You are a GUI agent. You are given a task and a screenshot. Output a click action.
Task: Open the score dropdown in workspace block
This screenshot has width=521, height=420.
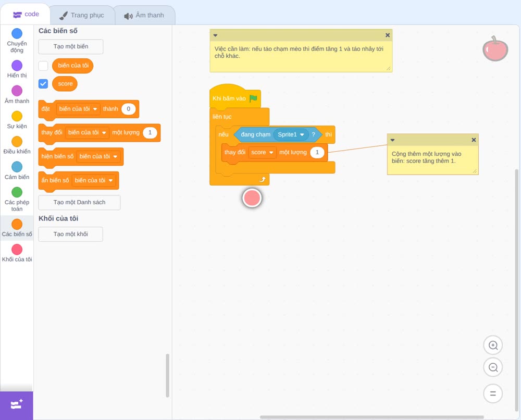(x=262, y=152)
